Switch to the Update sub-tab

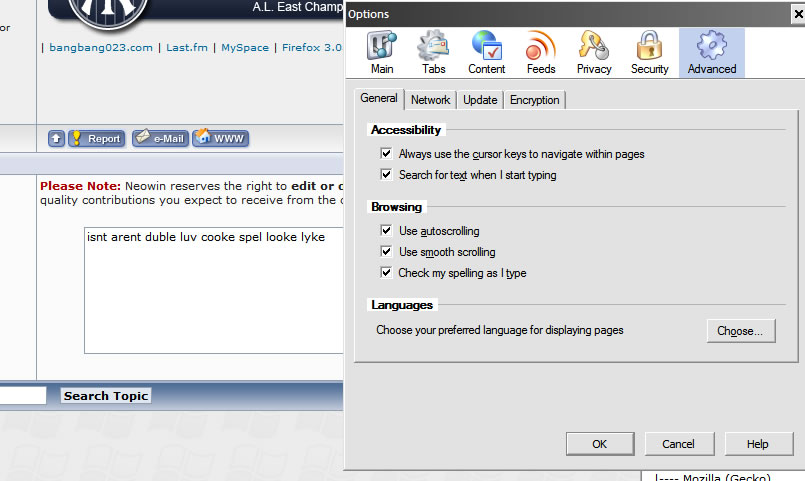[x=480, y=100]
